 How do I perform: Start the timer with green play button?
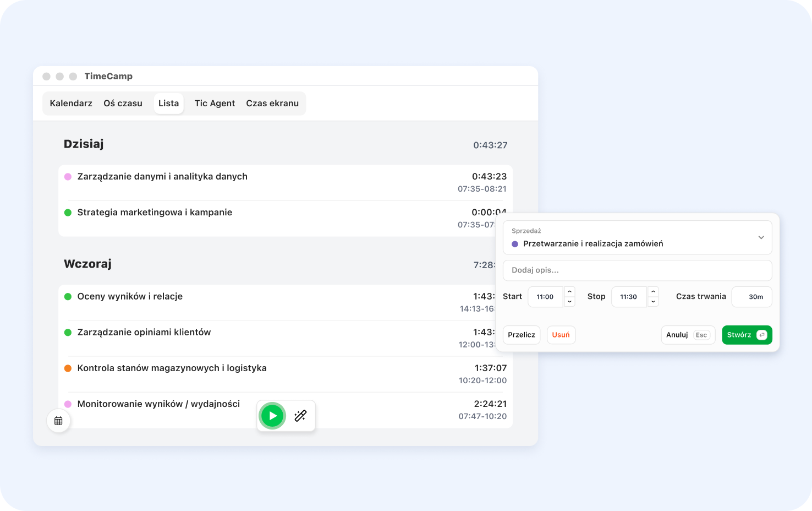click(x=272, y=416)
